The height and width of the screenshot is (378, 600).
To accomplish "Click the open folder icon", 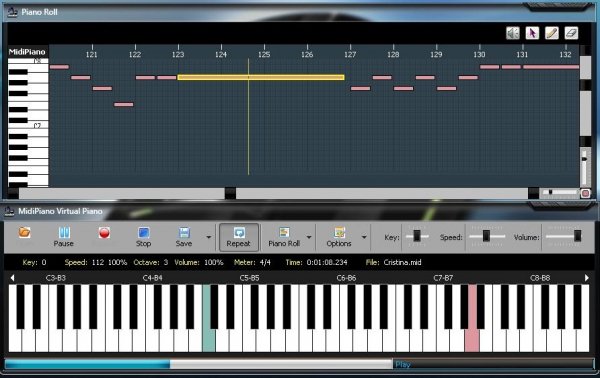I will [24, 232].
